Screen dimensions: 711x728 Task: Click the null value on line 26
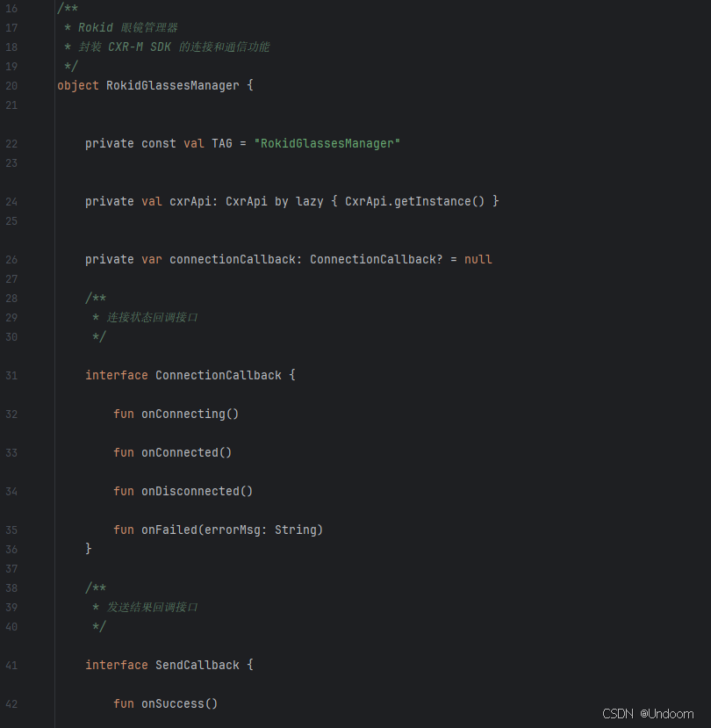(478, 260)
